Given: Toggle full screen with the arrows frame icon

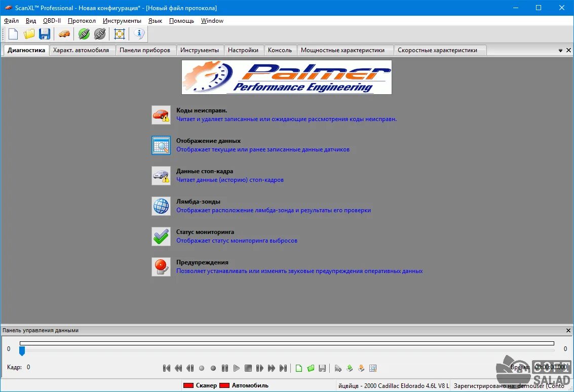Looking at the screenshot, I should pyautogui.click(x=120, y=34).
